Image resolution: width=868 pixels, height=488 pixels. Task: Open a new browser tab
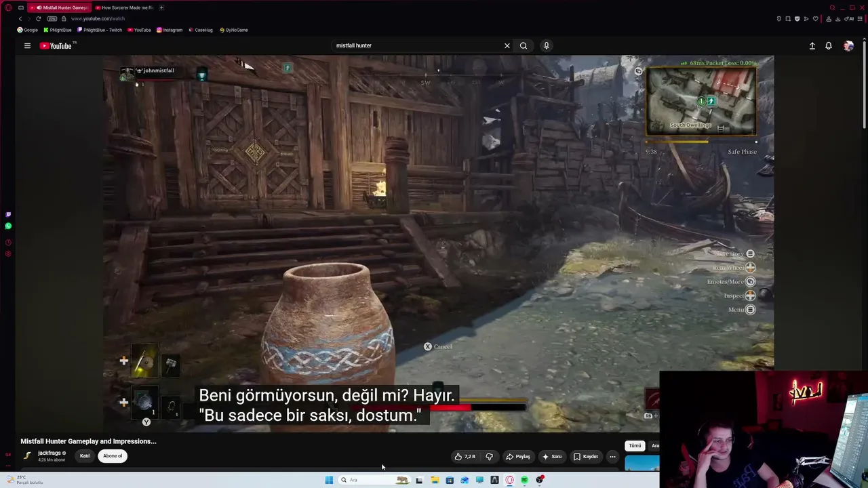point(161,7)
